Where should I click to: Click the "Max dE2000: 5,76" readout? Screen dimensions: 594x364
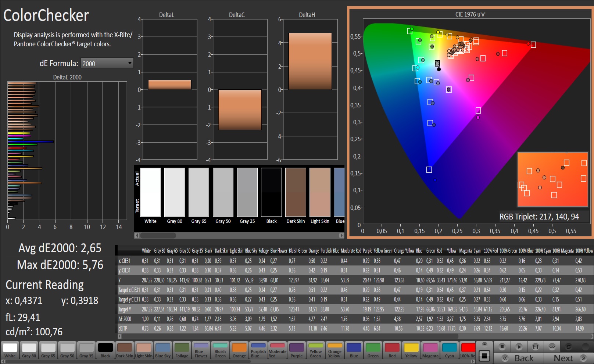coord(60,265)
